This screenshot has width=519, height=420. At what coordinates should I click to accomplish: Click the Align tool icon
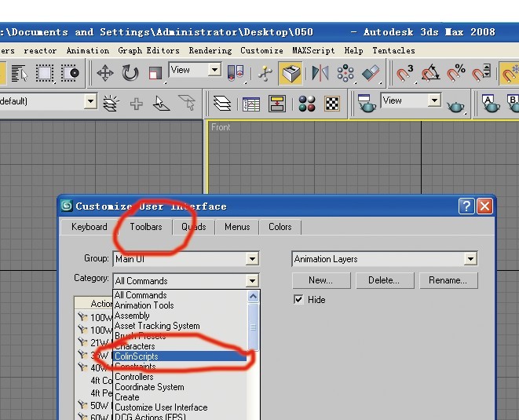(371, 73)
